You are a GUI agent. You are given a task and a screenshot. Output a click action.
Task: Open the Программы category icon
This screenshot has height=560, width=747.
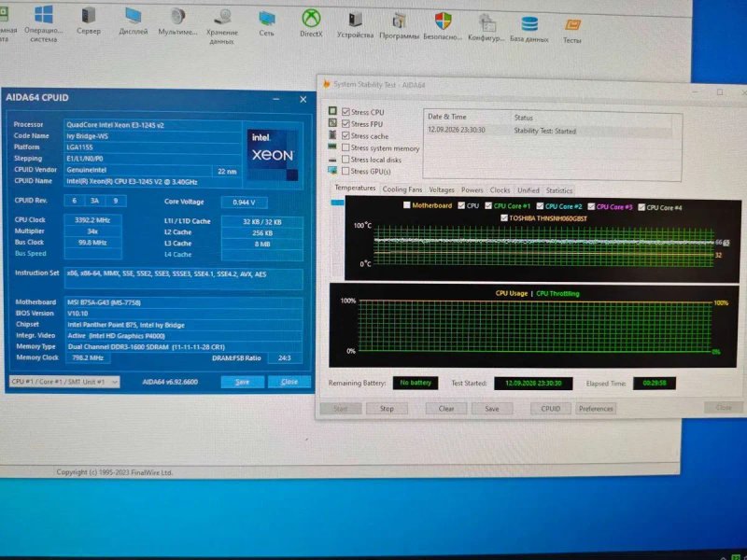(400, 21)
